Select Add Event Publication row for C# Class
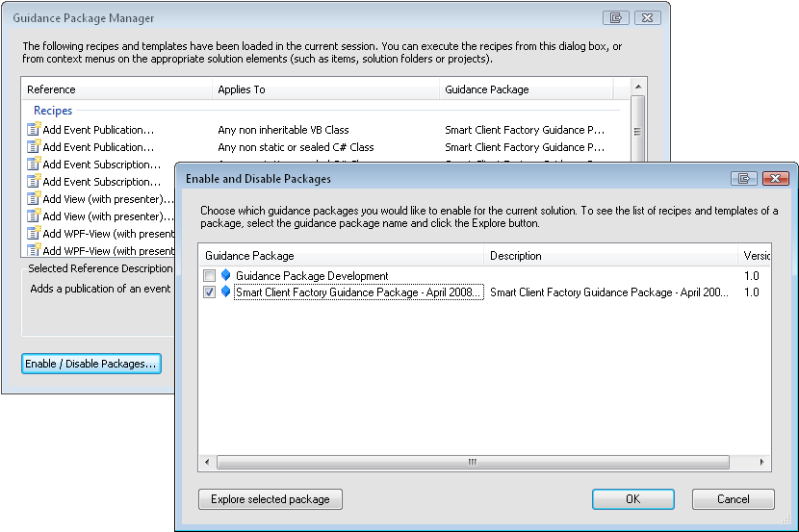This screenshot has width=799, height=532. click(x=98, y=147)
